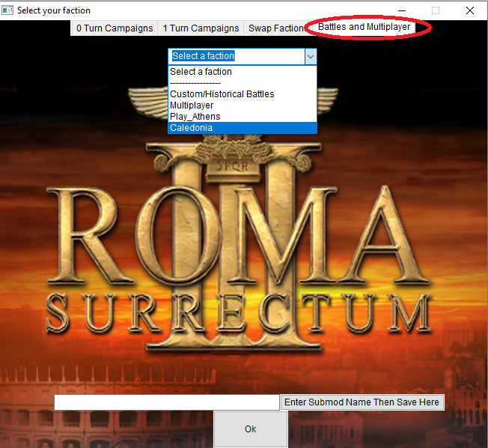Click the disabled maximize window icon
The image size is (488, 448).
[436, 10]
